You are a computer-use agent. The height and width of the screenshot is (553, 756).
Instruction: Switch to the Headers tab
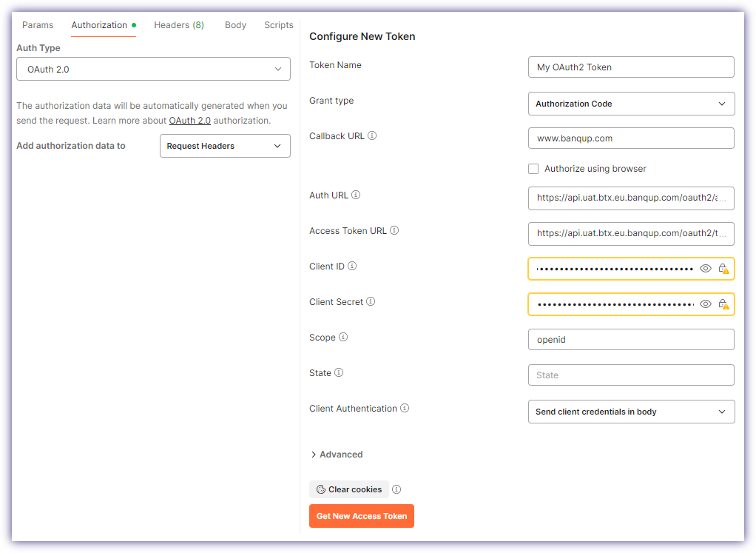tap(179, 24)
